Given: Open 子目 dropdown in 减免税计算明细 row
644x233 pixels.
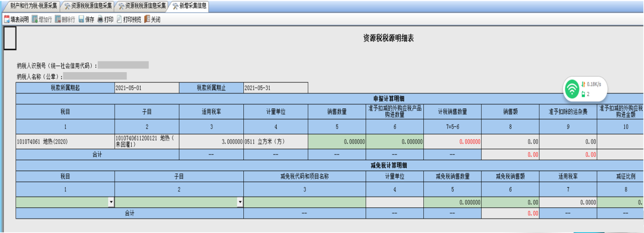Looking at the screenshot, I should (x=240, y=202).
